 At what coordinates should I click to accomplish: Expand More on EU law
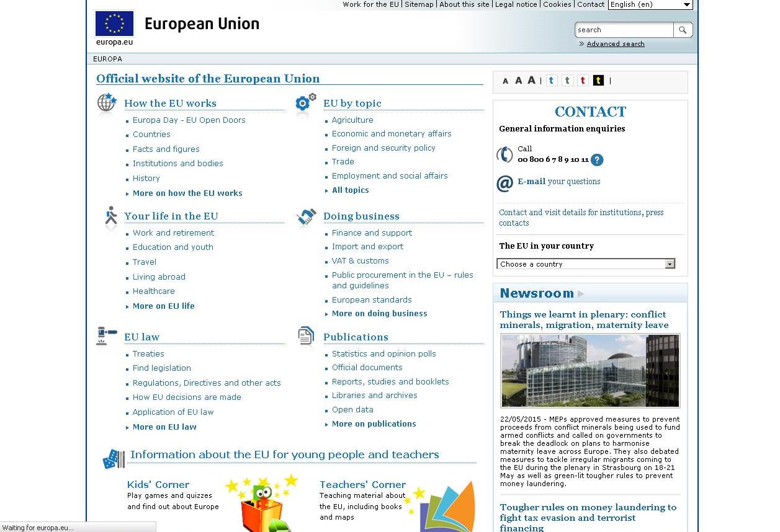(164, 427)
